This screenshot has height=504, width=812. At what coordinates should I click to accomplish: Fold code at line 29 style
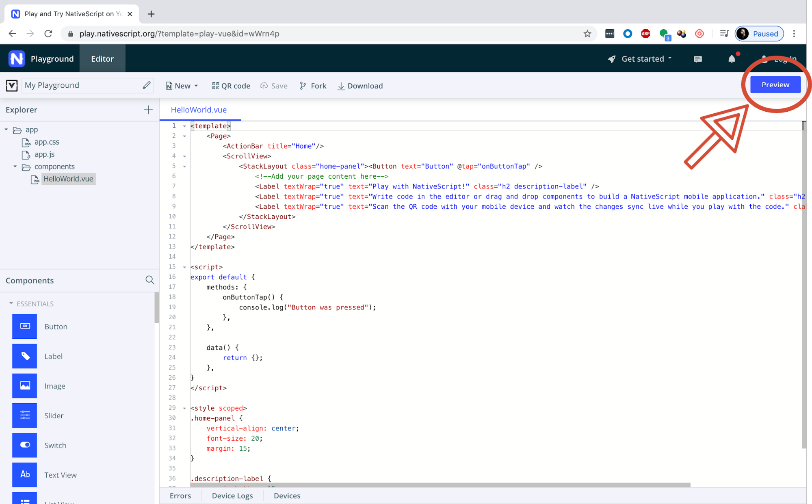pos(184,408)
